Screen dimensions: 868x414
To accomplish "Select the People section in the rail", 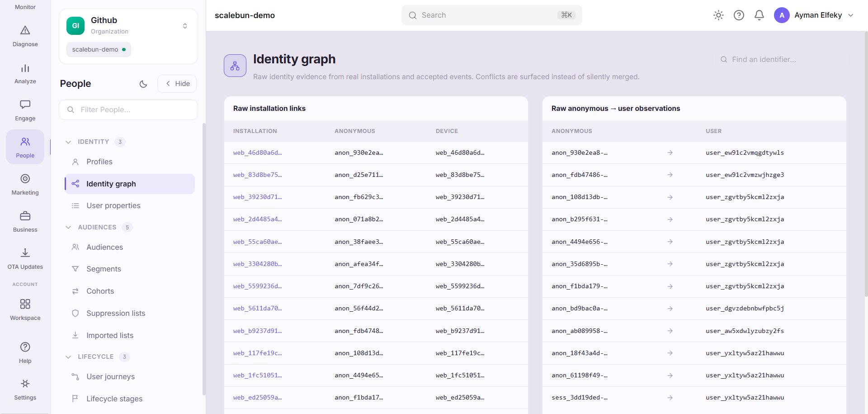I will tap(25, 148).
